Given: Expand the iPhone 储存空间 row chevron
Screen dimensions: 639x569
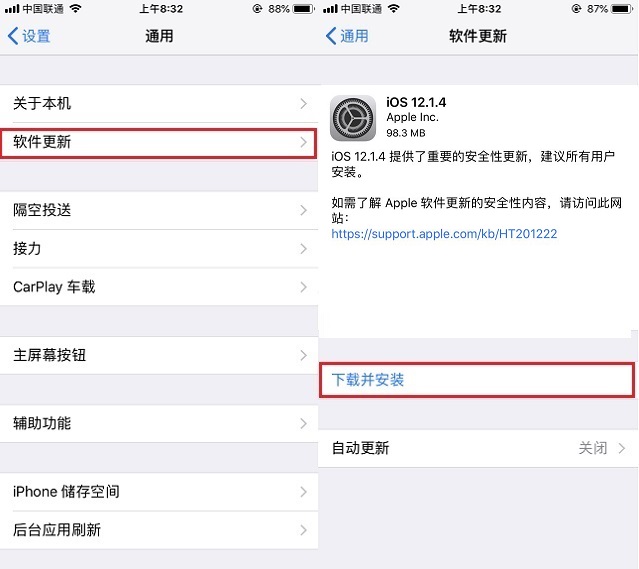Looking at the screenshot, I should pyautogui.click(x=303, y=492).
